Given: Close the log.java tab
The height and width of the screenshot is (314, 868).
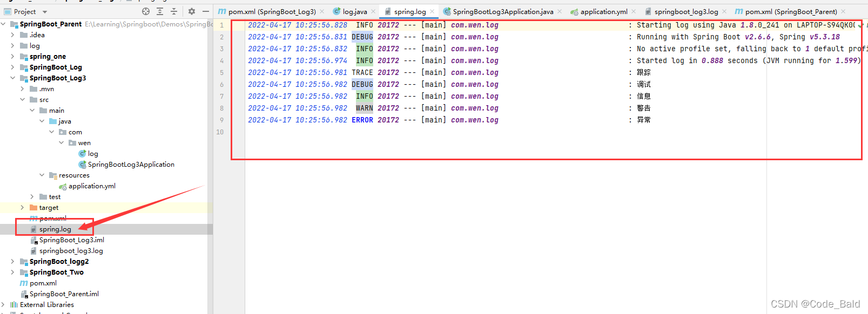Looking at the screenshot, I should pos(373,11).
